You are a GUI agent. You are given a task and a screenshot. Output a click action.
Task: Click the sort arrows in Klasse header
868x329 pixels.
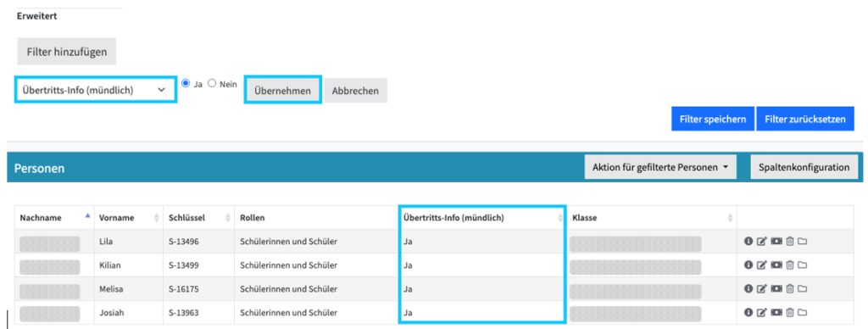[730, 218]
